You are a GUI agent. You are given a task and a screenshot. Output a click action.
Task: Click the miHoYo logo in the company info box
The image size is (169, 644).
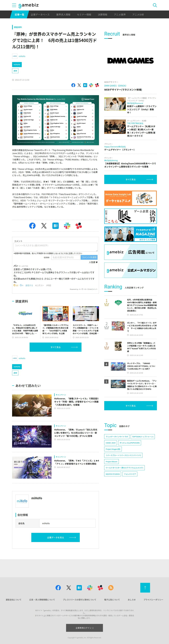[22, 501]
